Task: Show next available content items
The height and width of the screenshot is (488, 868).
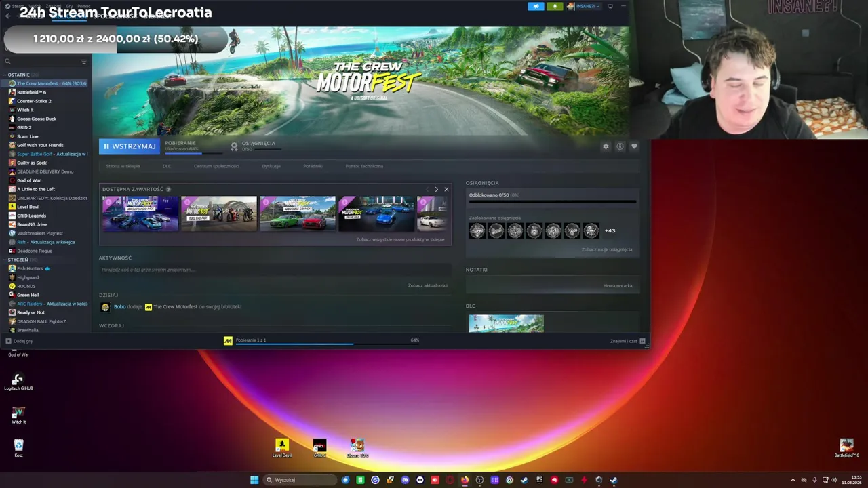Action: coord(436,190)
